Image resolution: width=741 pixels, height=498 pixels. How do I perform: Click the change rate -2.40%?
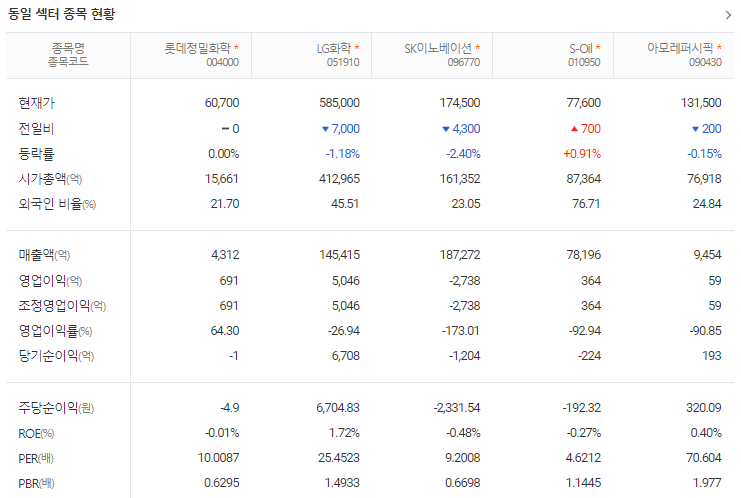click(463, 154)
